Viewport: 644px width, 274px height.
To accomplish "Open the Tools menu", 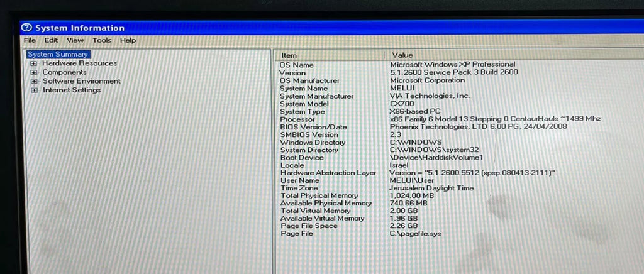I will pos(102,40).
